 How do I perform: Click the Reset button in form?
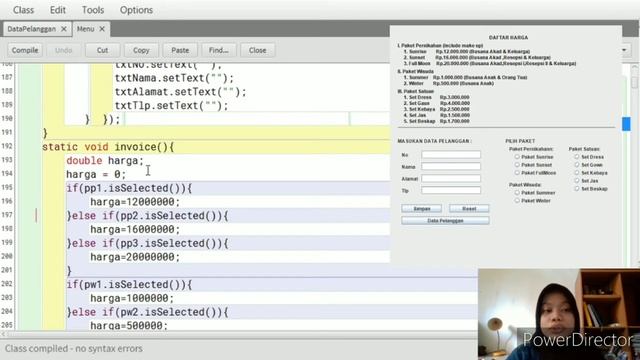(x=469, y=209)
